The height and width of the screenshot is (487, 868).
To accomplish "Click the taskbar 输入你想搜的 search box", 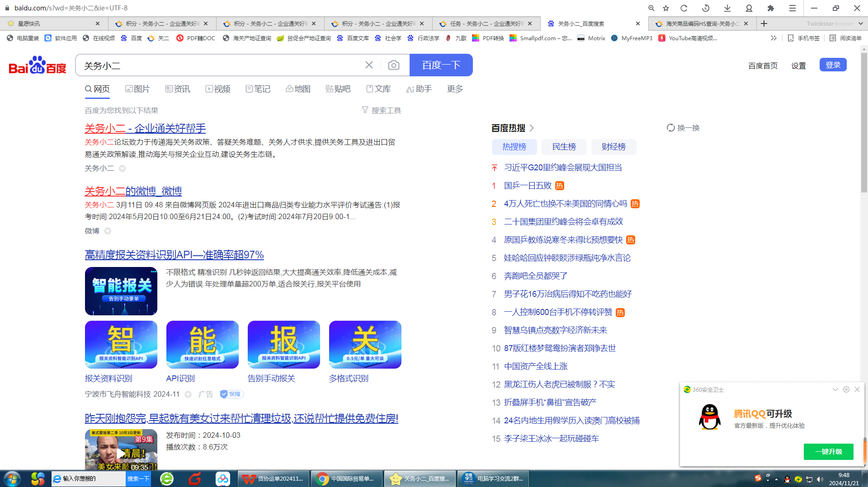I will 89,478.
